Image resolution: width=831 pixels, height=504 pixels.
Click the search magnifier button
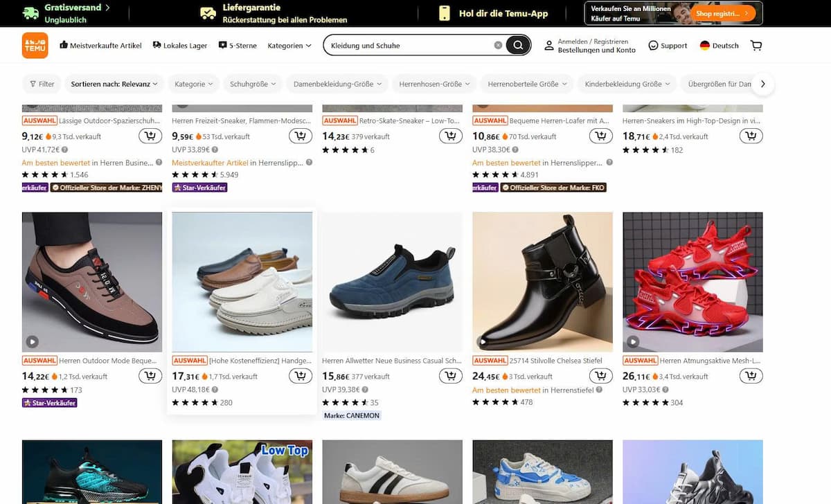point(518,46)
